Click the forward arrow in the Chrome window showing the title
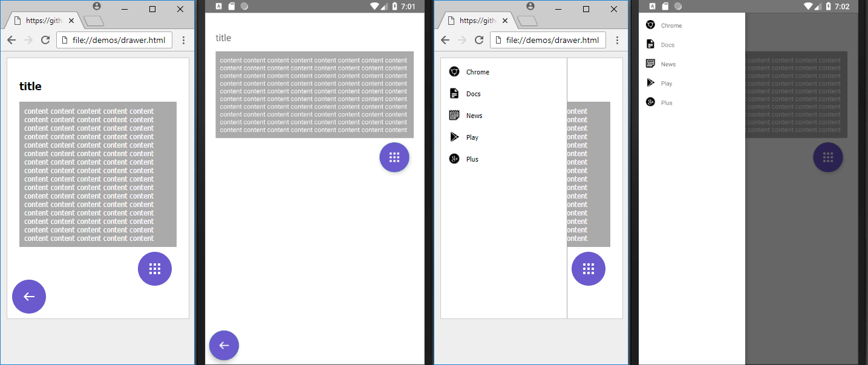 coord(28,40)
